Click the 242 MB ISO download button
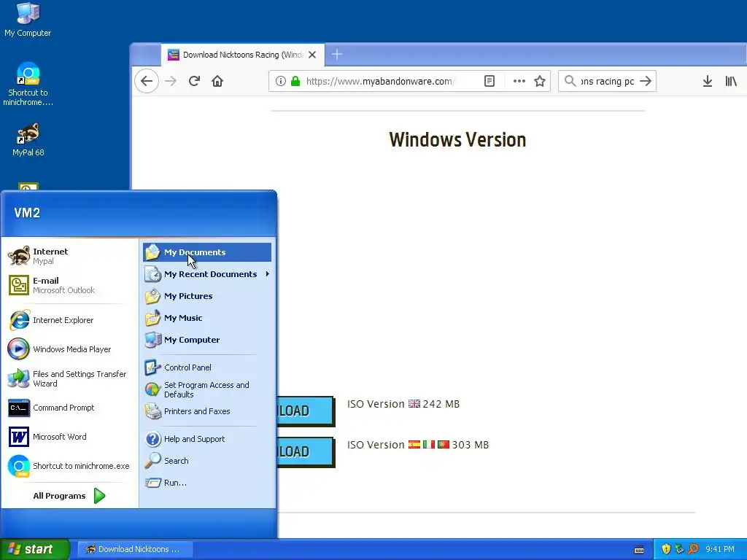Image resolution: width=747 pixels, height=560 pixels. (x=306, y=411)
